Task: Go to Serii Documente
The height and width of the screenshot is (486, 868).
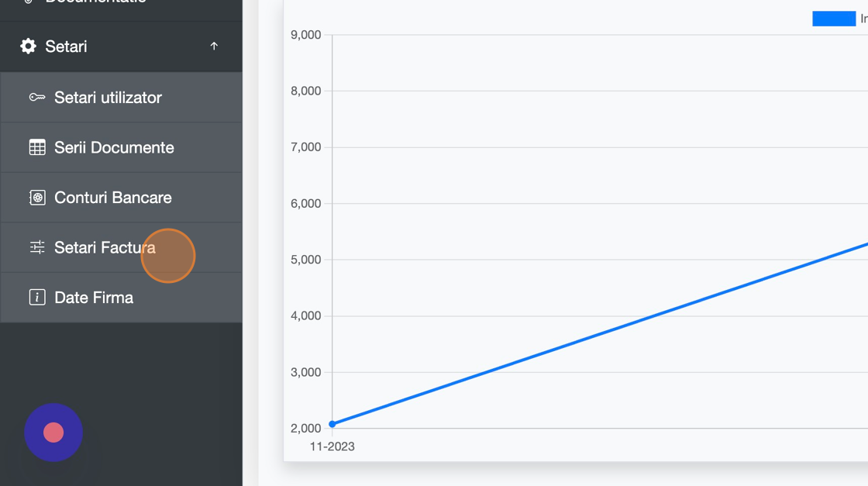Action: [x=114, y=147]
